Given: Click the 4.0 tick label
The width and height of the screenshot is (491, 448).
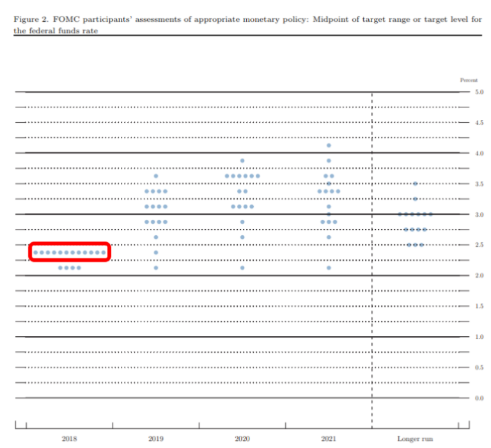Looking at the screenshot, I should coord(479,153).
